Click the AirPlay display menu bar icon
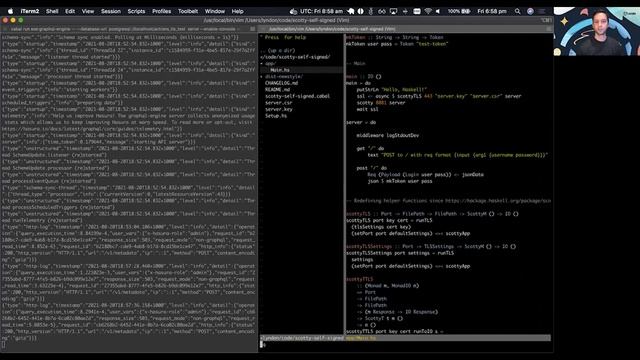 [393, 11]
